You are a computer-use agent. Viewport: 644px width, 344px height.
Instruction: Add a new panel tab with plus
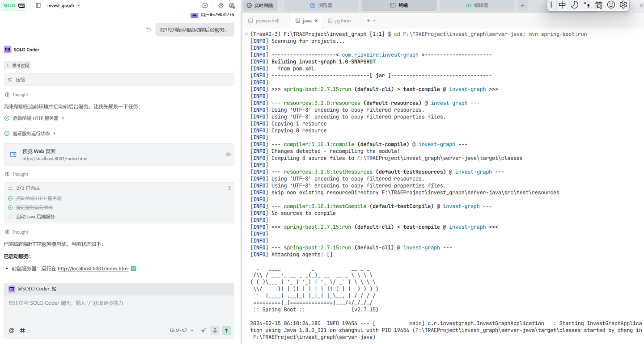tap(523, 5)
